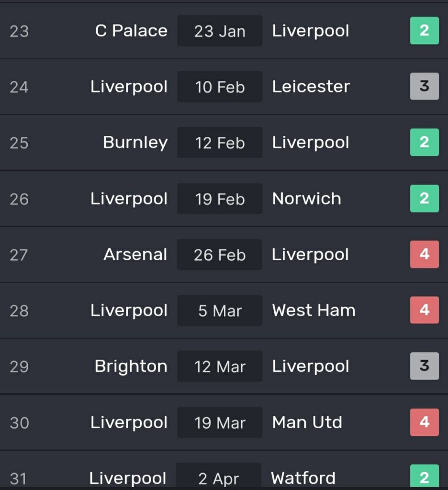The image size is (448, 490).
Task: Select Leicester as the away team
Action: [311, 87]
